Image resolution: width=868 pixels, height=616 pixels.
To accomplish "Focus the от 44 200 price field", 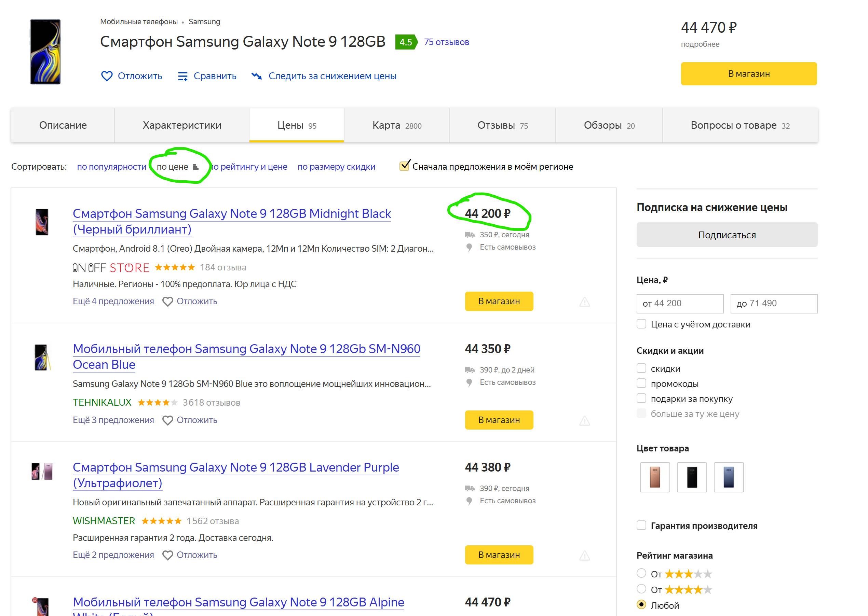I will point(680,304).
